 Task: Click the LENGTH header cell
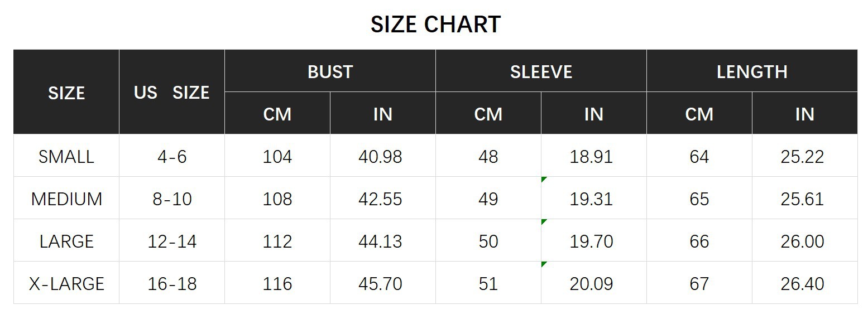tap(752, 71)
